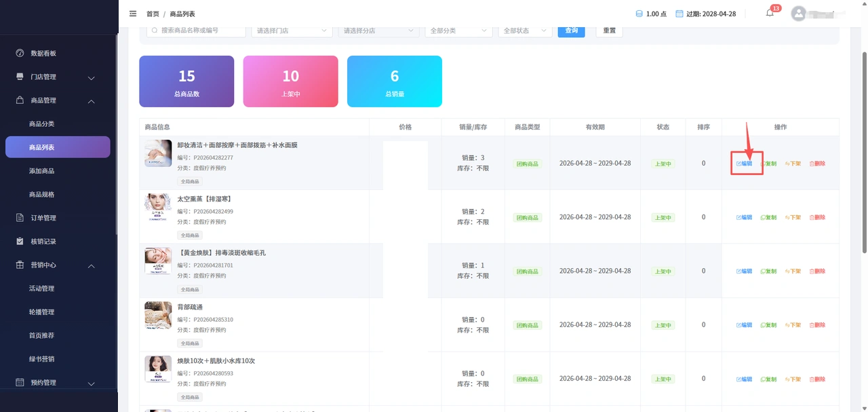Screen dimensions: 868x412
Task: Open the 全部状态 status dropdown
Action: pyautogui.click(x=525, y=31)
